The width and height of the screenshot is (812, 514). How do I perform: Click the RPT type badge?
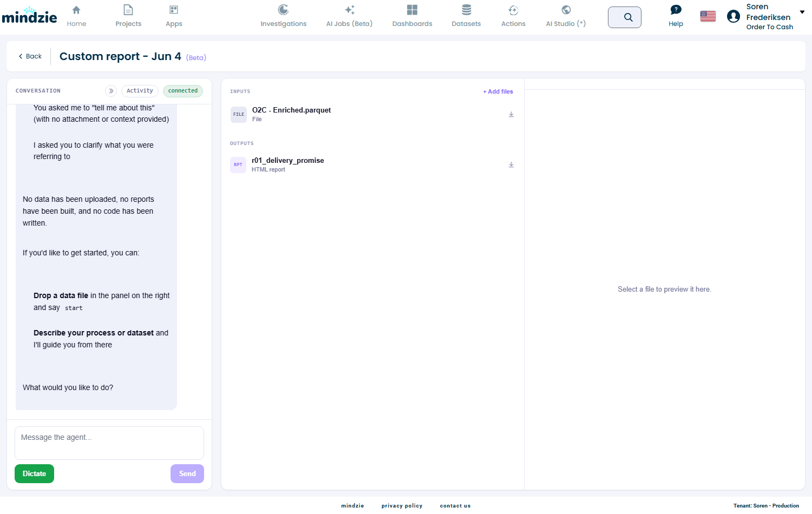point(238,164)
